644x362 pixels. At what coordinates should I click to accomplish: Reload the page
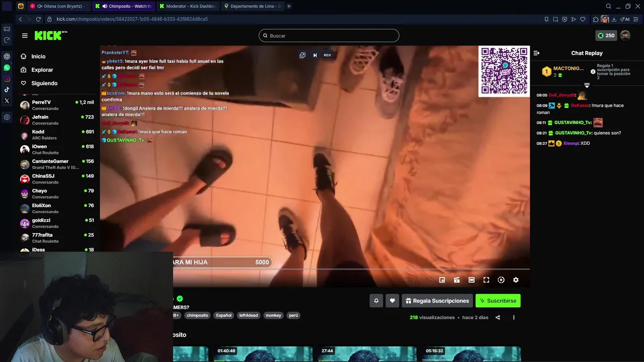click(38, 19)
